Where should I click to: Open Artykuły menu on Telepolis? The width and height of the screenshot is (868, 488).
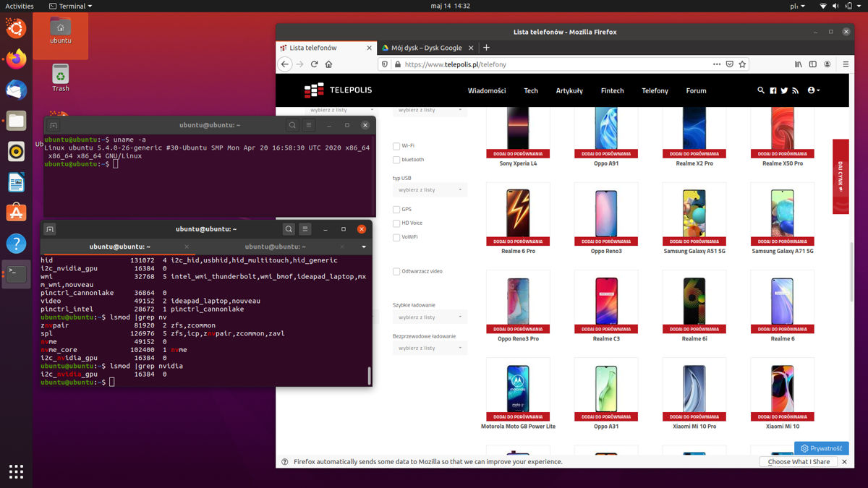pyautogui.click(x=569, y=91)
